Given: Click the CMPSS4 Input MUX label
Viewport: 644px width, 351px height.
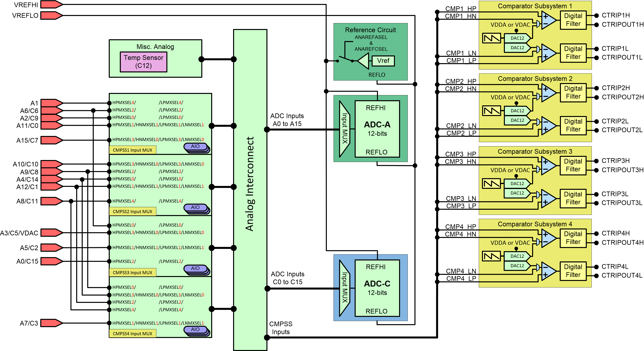Looking at the screenshot, I should (x=132, y=333).
